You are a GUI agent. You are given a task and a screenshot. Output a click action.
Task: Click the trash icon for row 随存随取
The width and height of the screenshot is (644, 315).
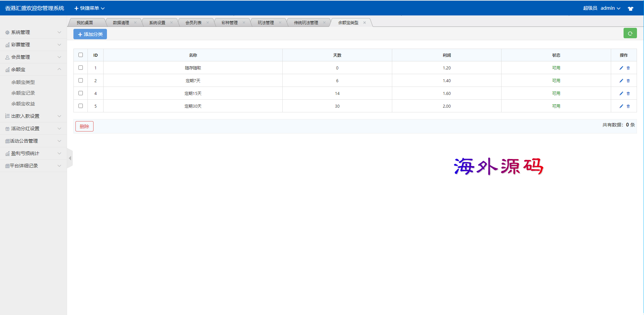pos(628,68)
